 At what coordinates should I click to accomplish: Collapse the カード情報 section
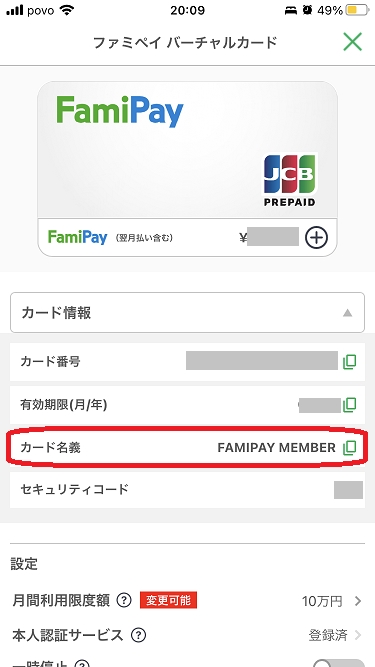coord(187,313)
